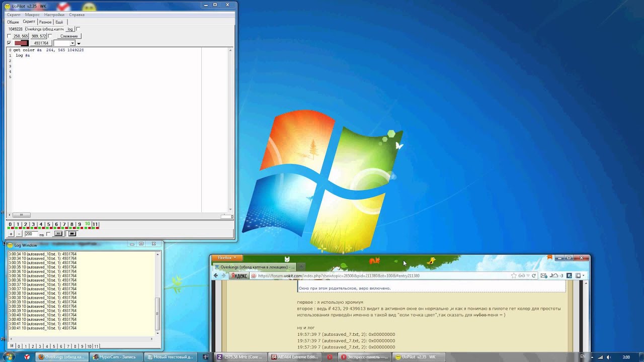Click the stop script button
The image size is (644, 362).
click(x=72, y=234)
